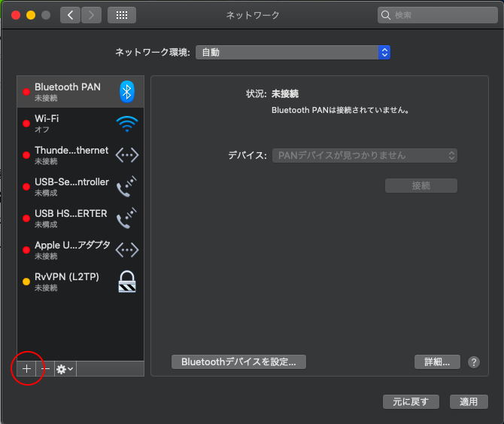The width and height of the screenshot is (504, 424).
Task: Click Bluetoothデバイスを設定... button
Action: click(x=238, y=362)
